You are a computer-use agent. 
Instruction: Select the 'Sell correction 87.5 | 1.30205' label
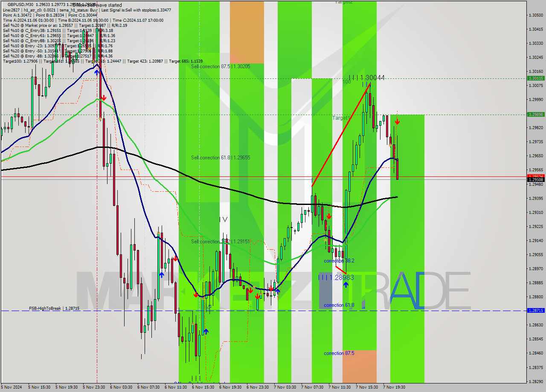(221, 66)
